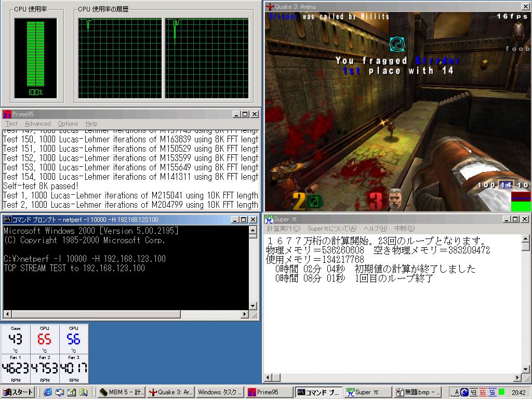Open 計算実行(C) menu in Super π
Viewport: 532px width, 399px height.
click(x=284, y=229)
